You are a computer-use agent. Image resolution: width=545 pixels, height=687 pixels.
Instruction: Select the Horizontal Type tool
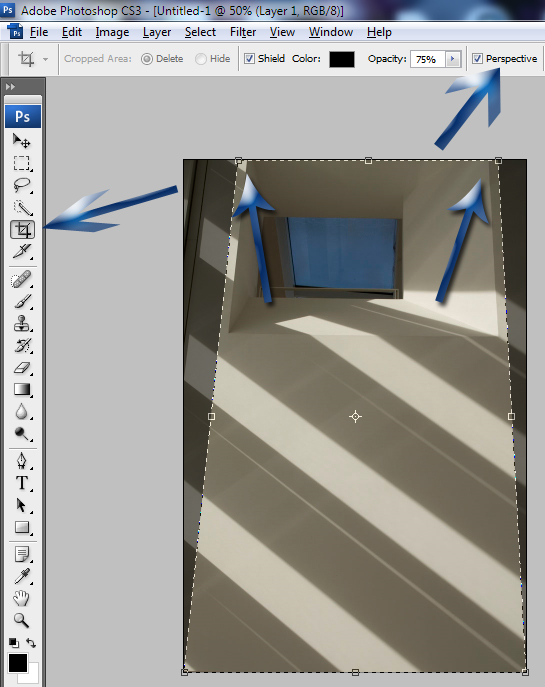(21, 483)
